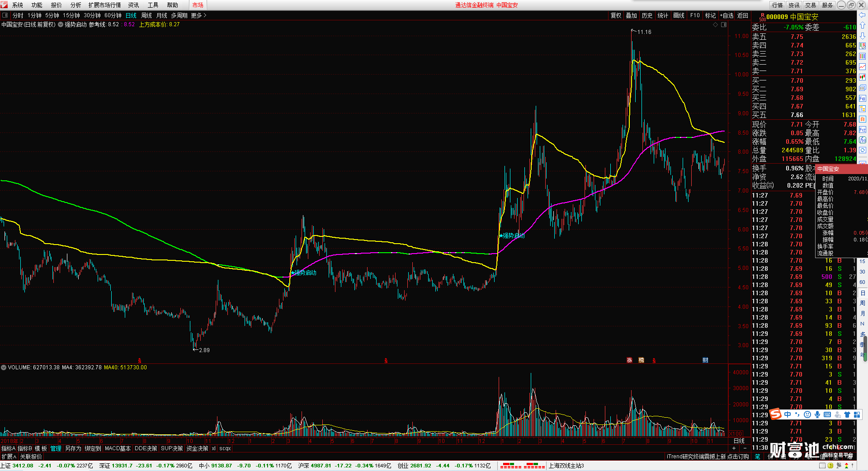
Task: Toggle the small box left of 分时
Action: [x=5, y=15]
